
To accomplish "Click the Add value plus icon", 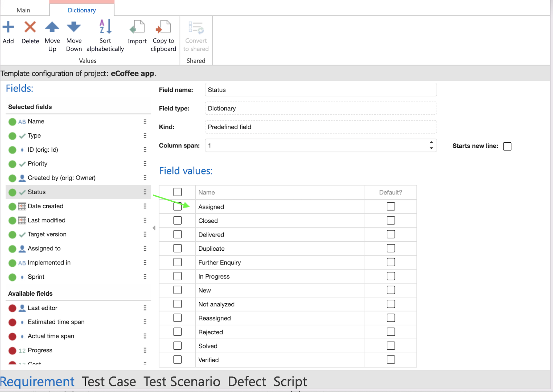I will click(8, 27).
